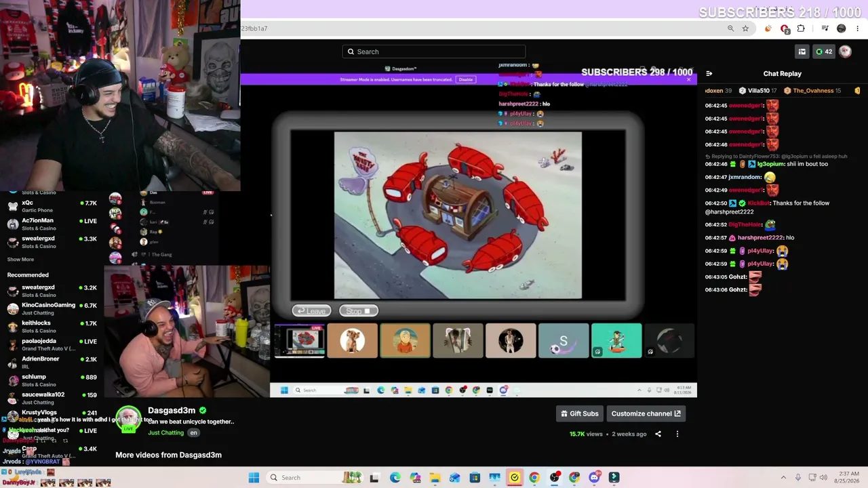
Task: Open Google Chrome from the taskbar
Action: pos(534,478)
